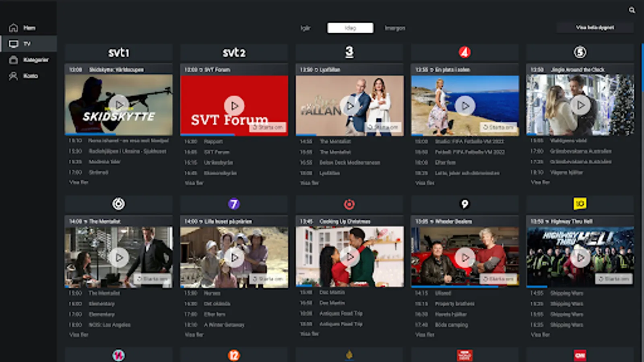
Task: Show more Sjuan programmes with Visa fler
Action: coord(194,335)
